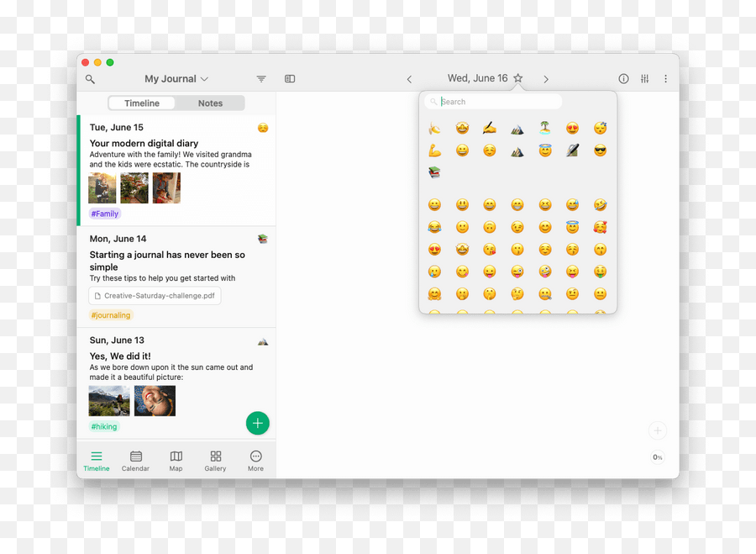Image resolution: width=756 pixels, height=554 pixels.
Task: Open the info icon in the toolbar
Action: (x=623, y=78)
